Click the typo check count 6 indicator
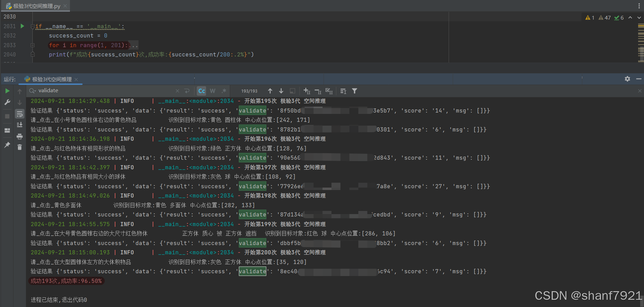 (x=619, y=18)
